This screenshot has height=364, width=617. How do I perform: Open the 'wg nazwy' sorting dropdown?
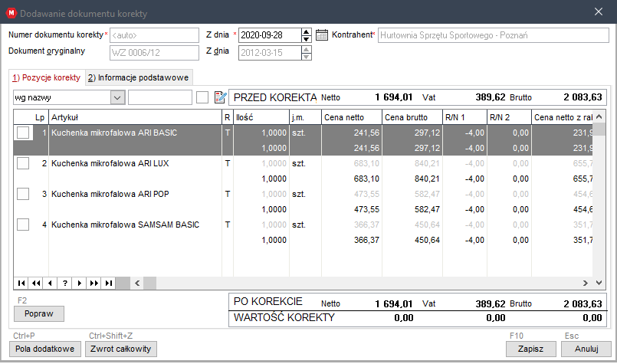pyautogui.click(x=117, y=97)
